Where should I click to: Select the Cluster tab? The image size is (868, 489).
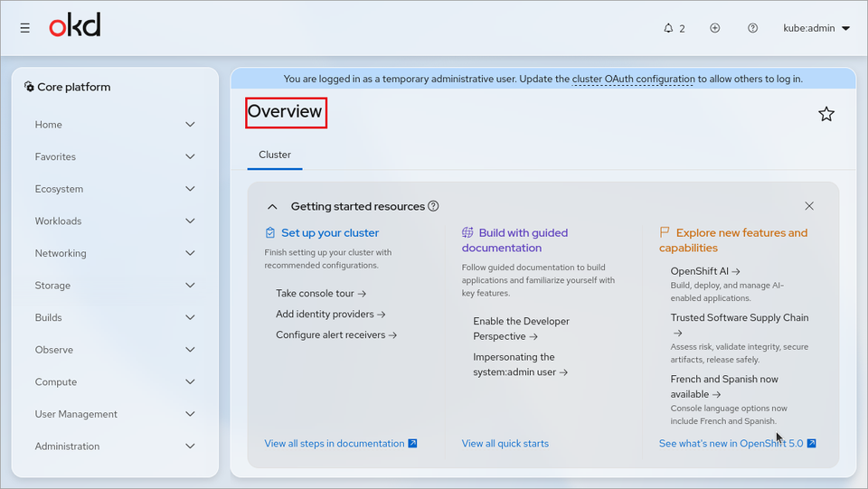pos(275,155)
